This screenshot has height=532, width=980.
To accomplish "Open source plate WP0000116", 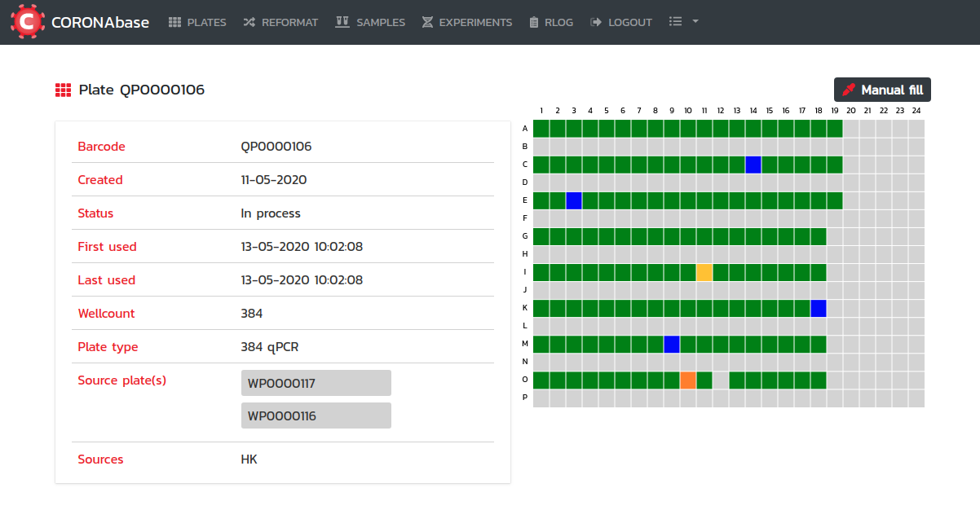I will 316,415.
